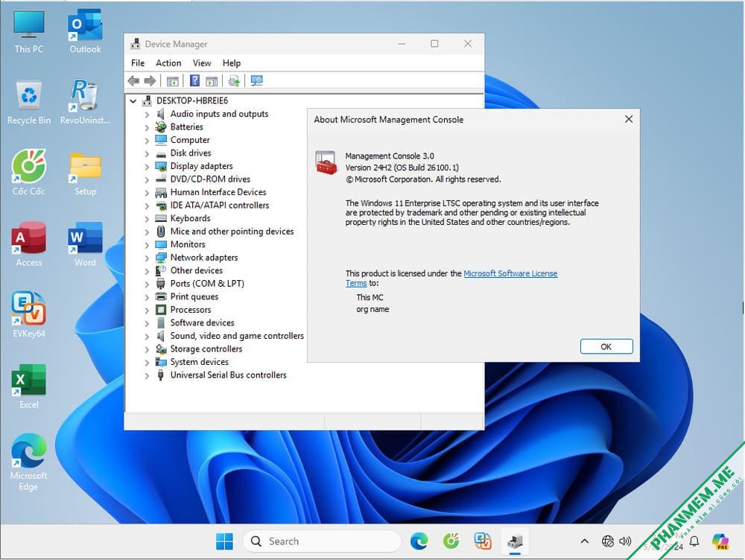Select the Storage controllers item
745x560 pixels.
(x=206, y=349)
